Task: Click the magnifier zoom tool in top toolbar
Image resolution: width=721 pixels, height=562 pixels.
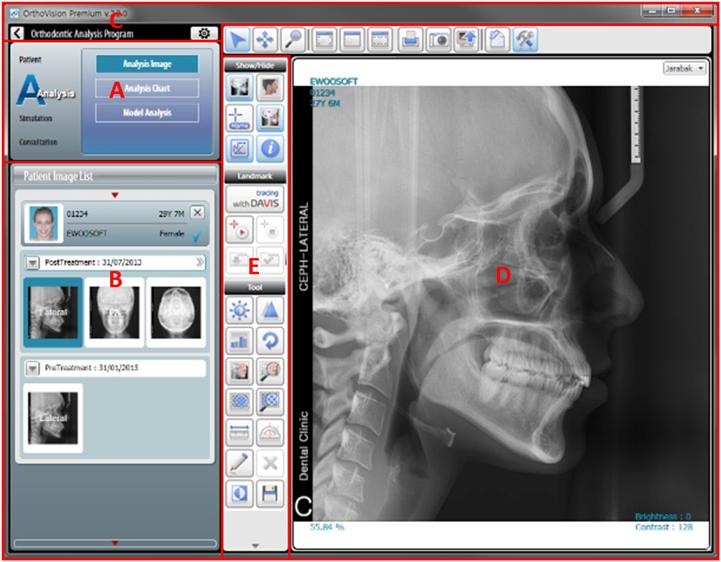Action: 293,40
